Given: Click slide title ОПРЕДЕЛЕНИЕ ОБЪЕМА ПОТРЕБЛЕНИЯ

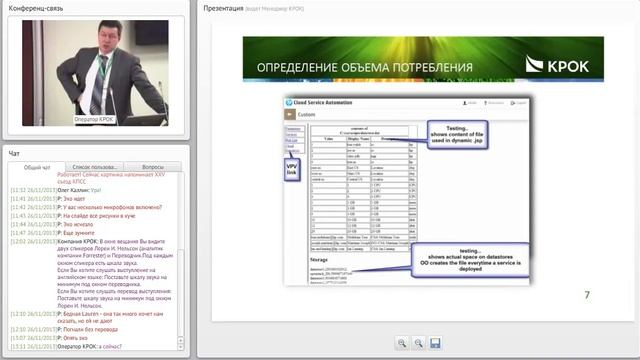Looking at the screenshot, I should pyautogui.click(x=364, y=67).
